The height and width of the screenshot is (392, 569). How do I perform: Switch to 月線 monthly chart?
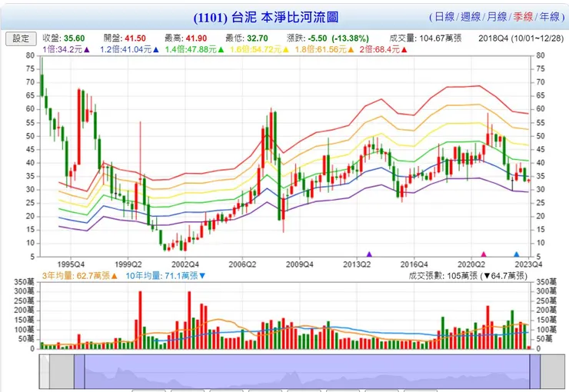497,17
